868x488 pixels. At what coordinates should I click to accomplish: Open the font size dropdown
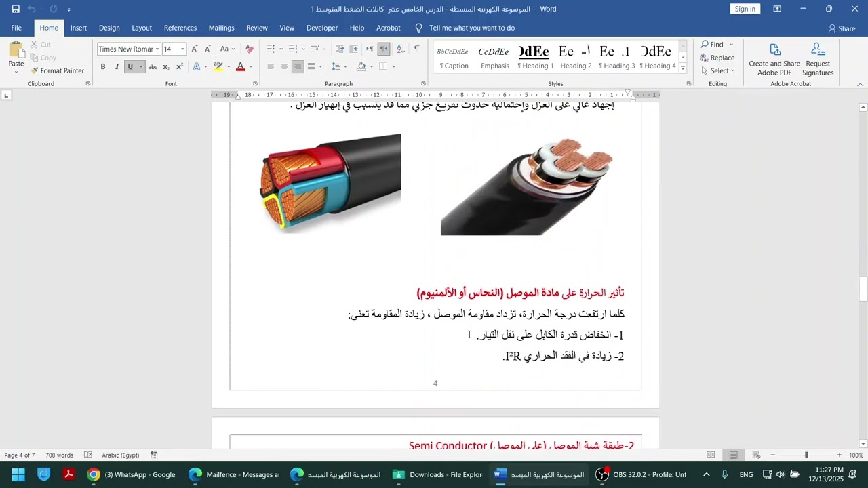coord(182,49)
